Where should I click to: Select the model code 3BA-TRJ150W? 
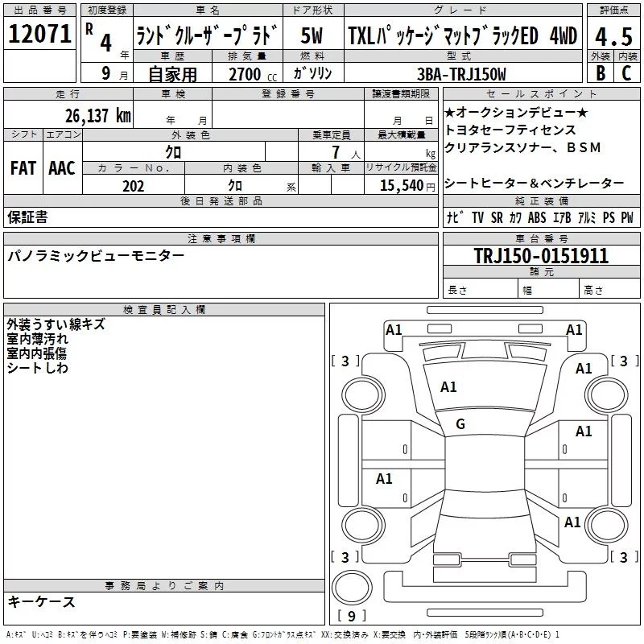point(461,74)
